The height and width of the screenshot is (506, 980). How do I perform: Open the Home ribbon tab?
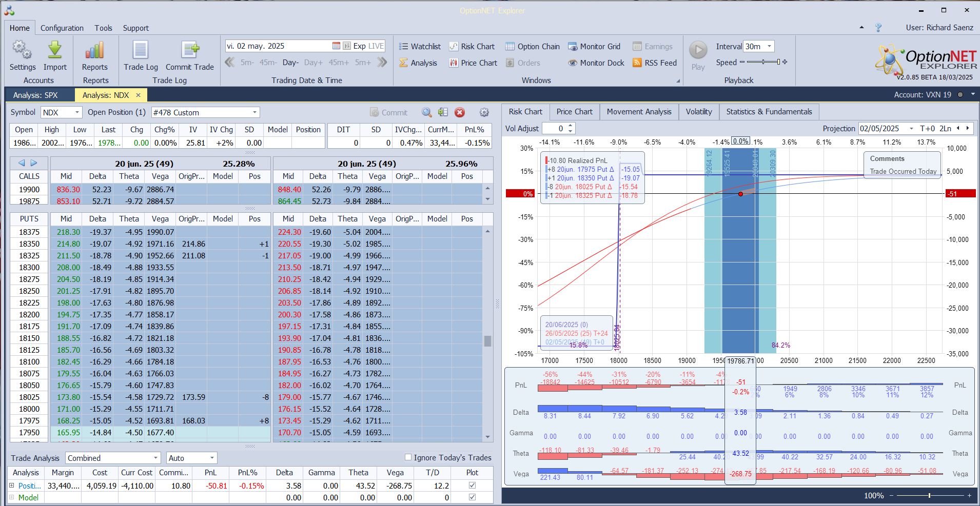click(x=19, y=28)
